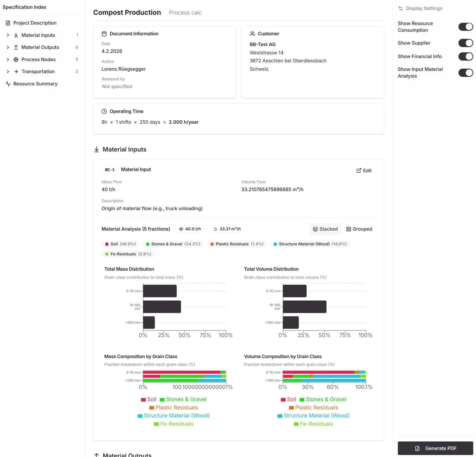Click the Process Nodes gear icon
Screen dimensions: 476x457
click(16, 60)
